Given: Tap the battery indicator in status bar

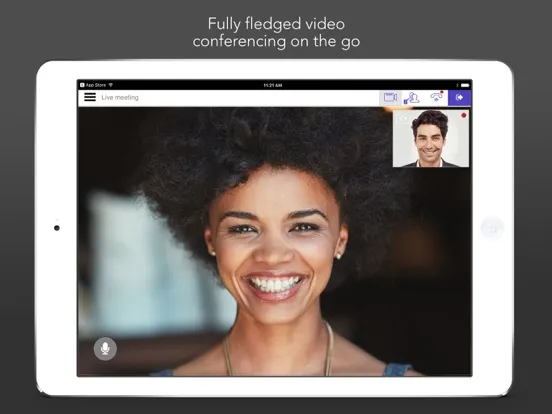Looking at the screenshot, I should tap(465, 85).
